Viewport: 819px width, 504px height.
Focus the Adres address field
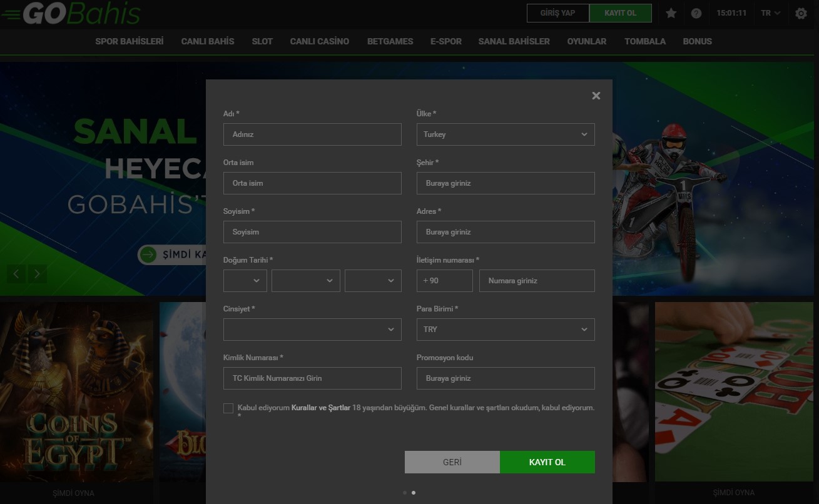[x=506, y=232]
